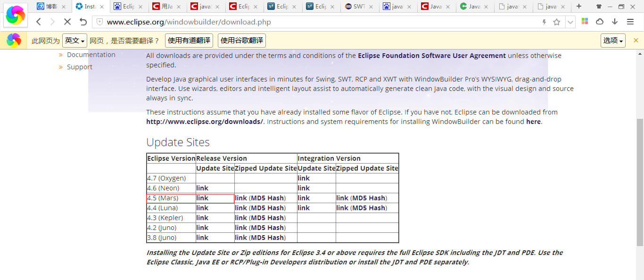Go back to the previous page
The height and width of the screenshot is (280, 644).
click(39, 22)
